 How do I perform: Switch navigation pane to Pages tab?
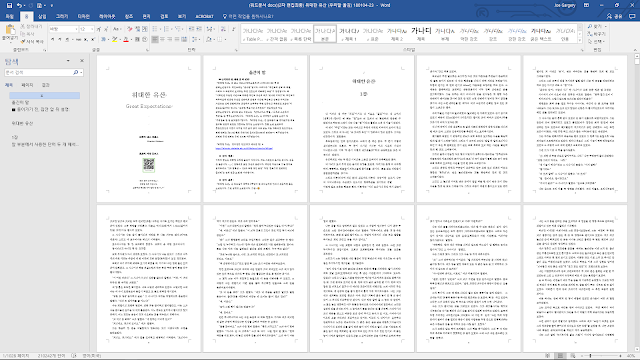tap(27, 85)
